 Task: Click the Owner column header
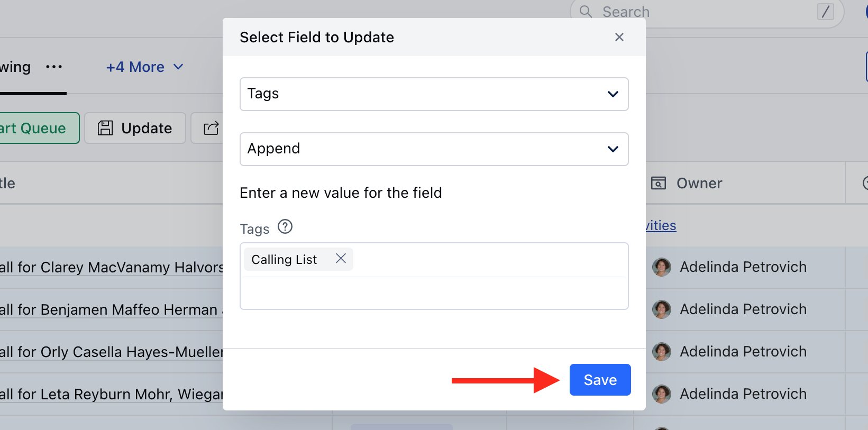tap(699, 184)
